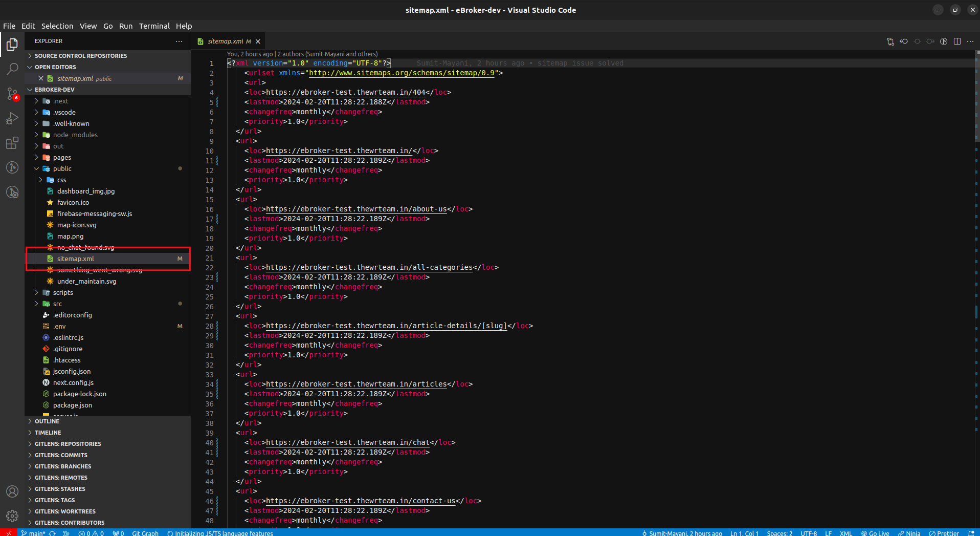Click the notifications bell in status bar
This screenshot has width=980, height=536.
pos(971,533)
